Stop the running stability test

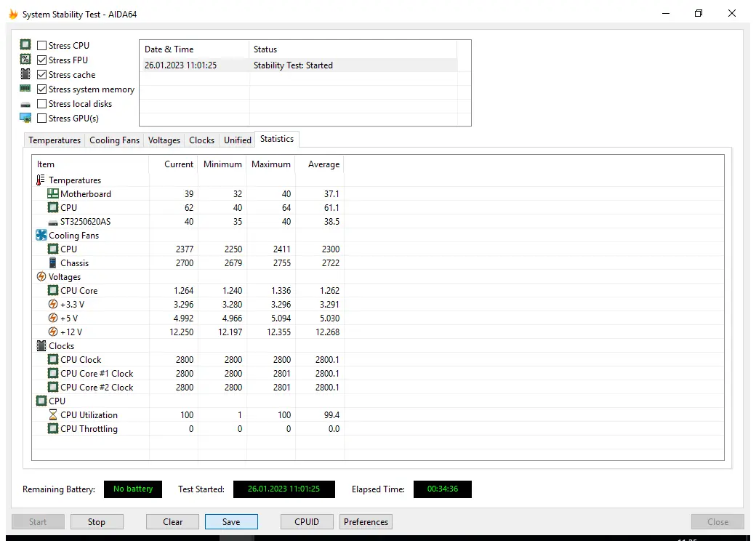click(97, 521)
